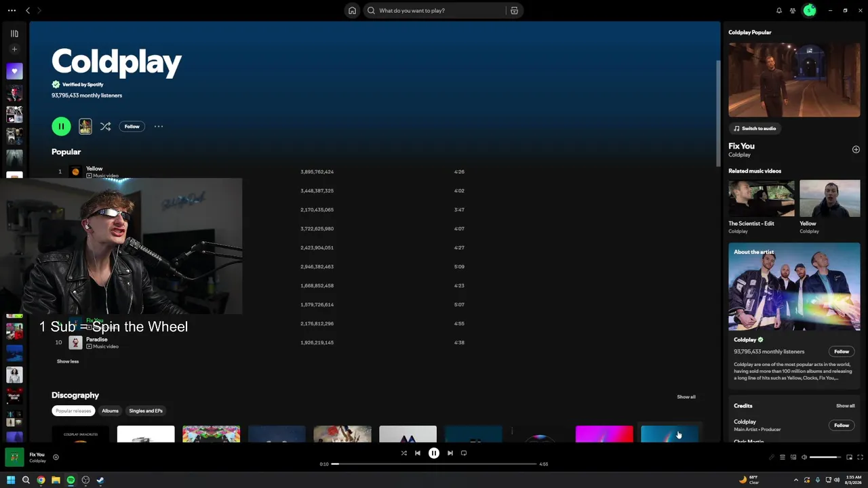Open Chrome from the taskbar
Image resolution: width=868 pixels, height=488 pixels.
coord(41,481)
